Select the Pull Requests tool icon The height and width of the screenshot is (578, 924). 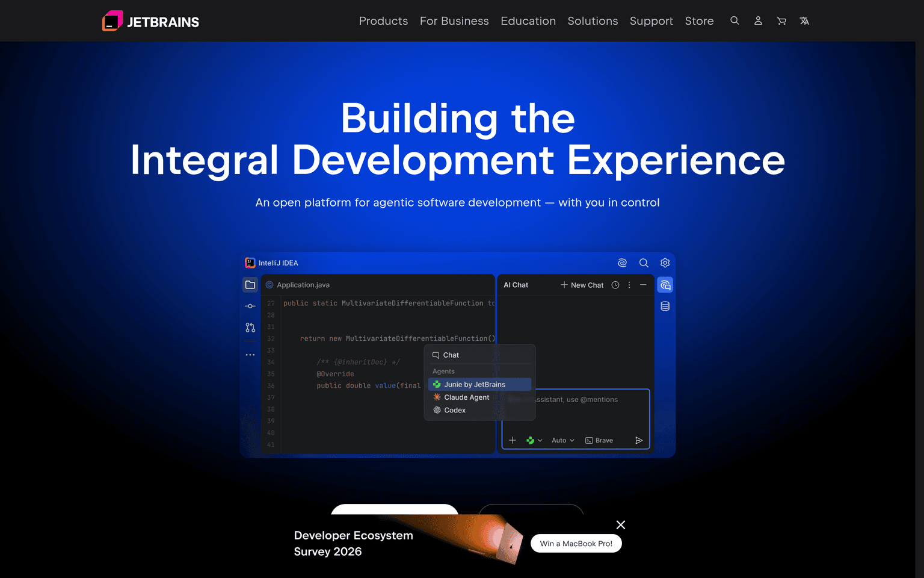pos(250,328)
